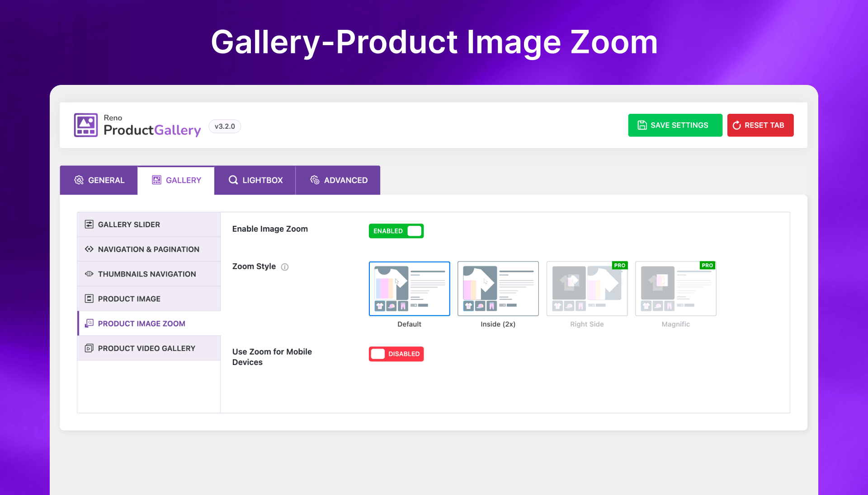Click the Reno ProductGallery logo icon
868x495 pixels.
pyautogui.click(x=86, y=125)
